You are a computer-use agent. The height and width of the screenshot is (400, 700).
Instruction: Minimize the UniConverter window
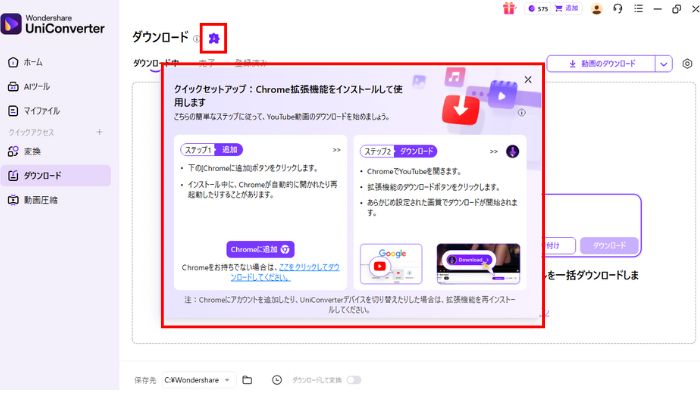coord(658,9)
